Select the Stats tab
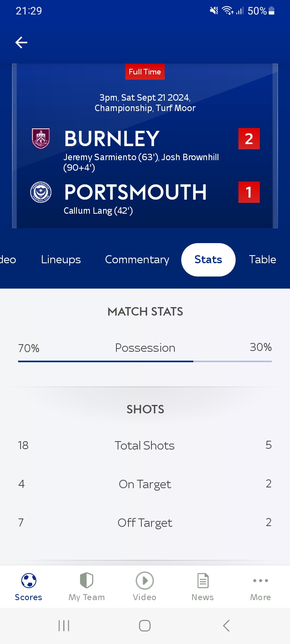This screenshot has width=290, height=644. click(208, 260)
